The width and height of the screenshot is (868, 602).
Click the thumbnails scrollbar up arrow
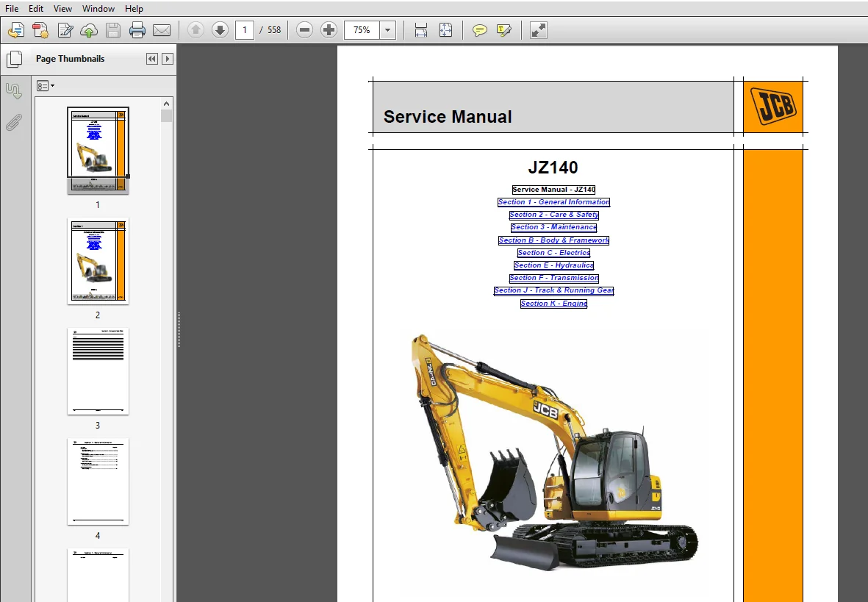(167, 104)
